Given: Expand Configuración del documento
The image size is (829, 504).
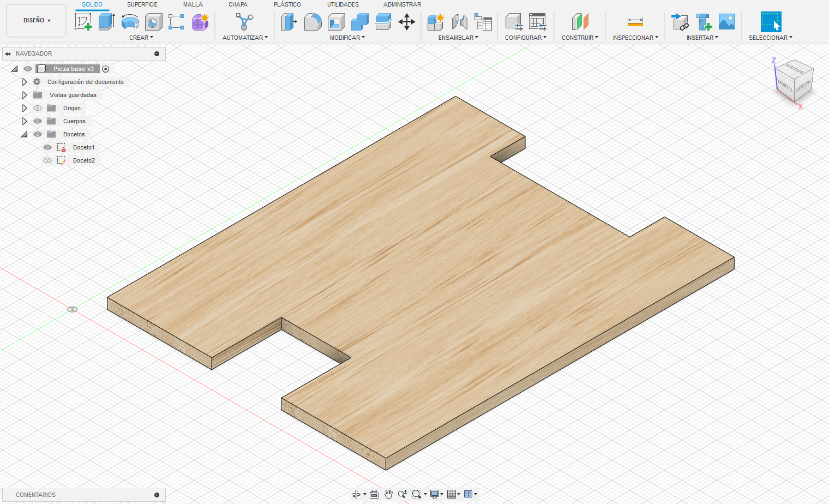Looking at the screenshot, I should pyautogui.click(x=24, y=82).
